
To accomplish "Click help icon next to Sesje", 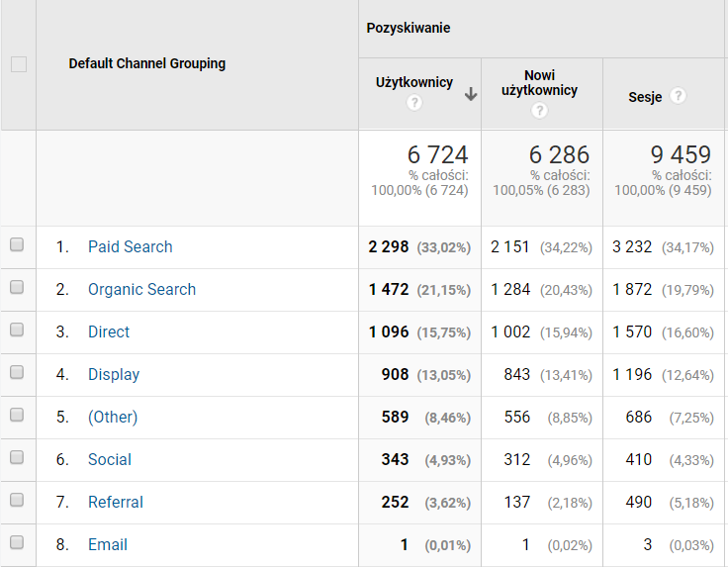I will (678, 96).
